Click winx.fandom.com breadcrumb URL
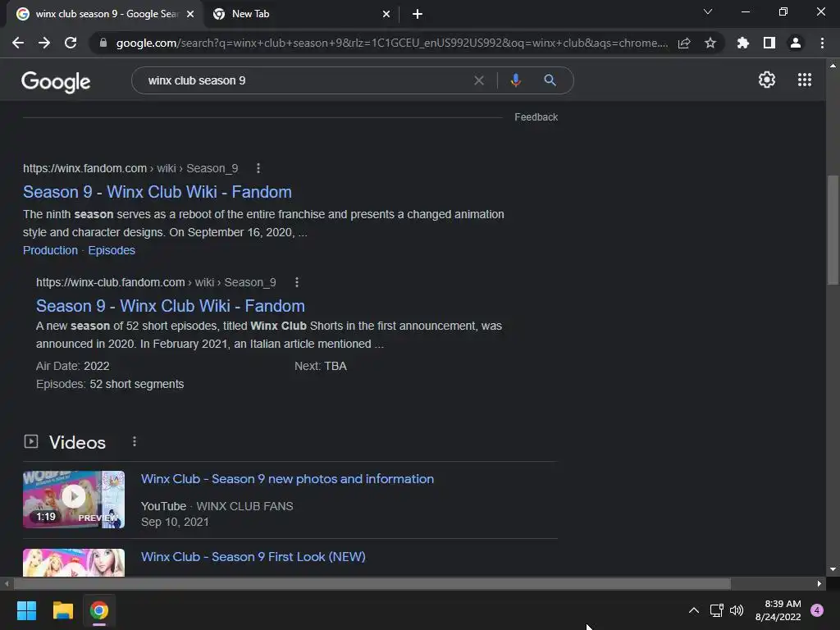The height and width of the screenshot is (630, 840). coord(130,168)
